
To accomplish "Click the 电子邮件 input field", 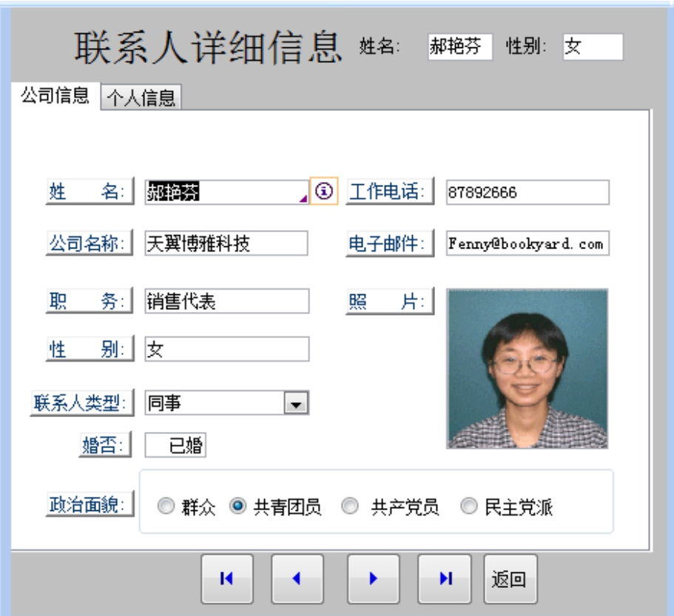I will [527, 243].
